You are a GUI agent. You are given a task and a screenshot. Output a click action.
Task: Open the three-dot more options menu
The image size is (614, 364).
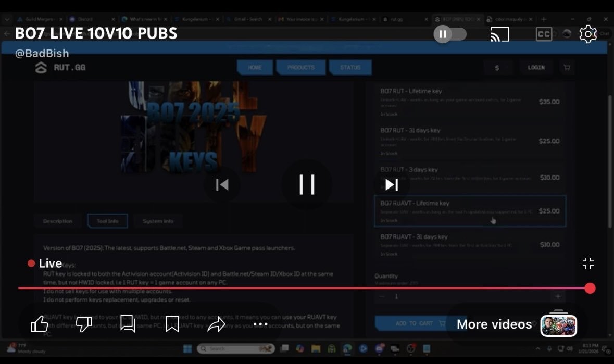coord(260,324)
